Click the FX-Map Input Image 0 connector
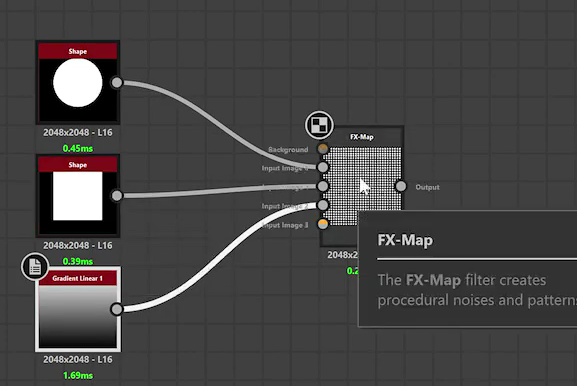Screen dimensions: 577x386 (323, 167)
